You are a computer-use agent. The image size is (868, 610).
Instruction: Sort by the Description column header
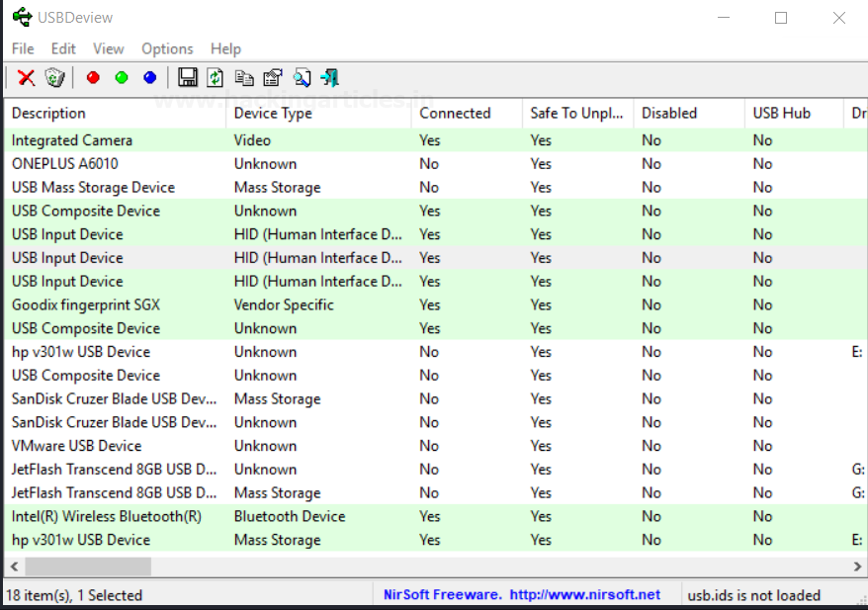click(115, 113)
